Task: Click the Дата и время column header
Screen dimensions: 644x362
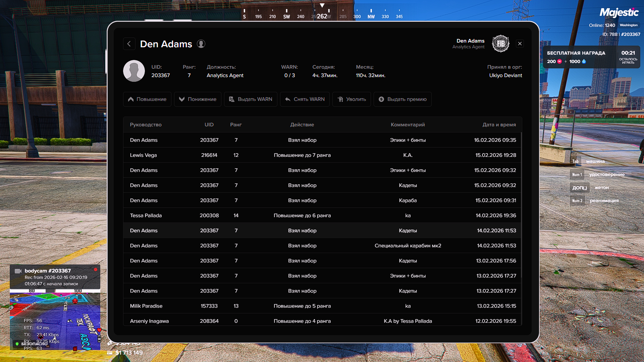Action: pos(499,125)
